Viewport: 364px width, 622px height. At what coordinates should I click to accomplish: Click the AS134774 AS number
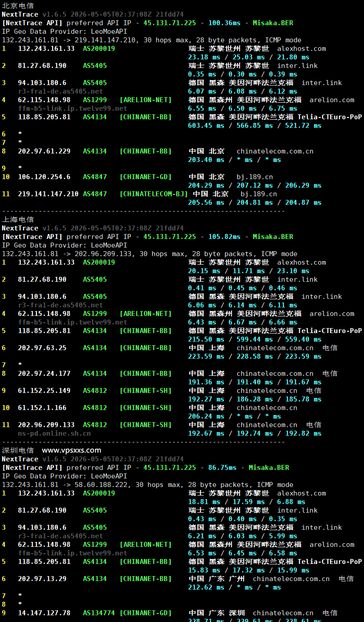99,613
